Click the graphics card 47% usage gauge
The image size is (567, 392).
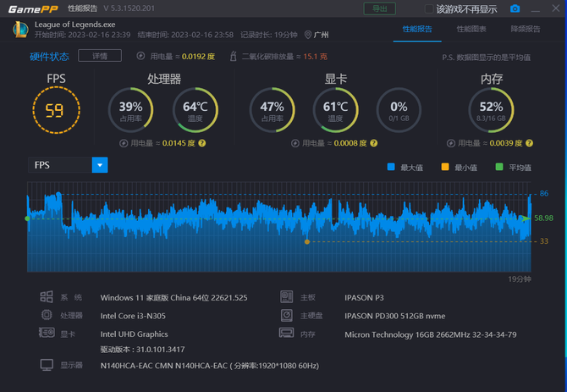tap(272, 110)
